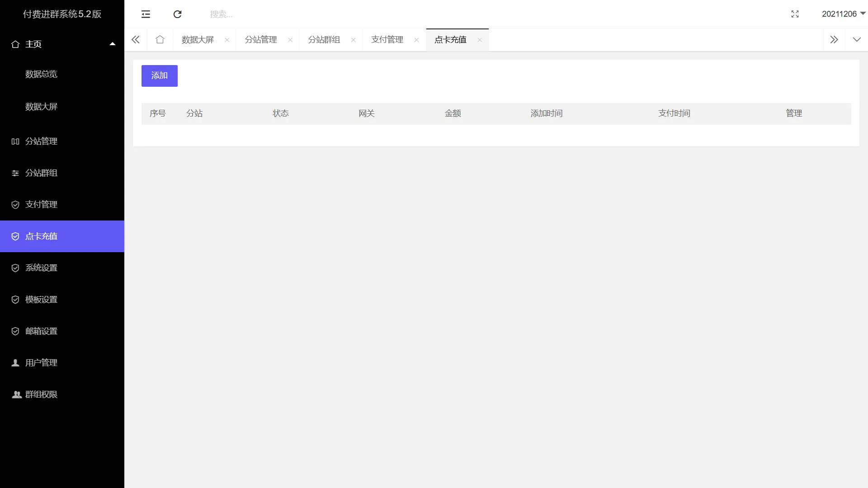
Task: Collapse the sidebar with the menu-fold icon
Action: (146, 14)
